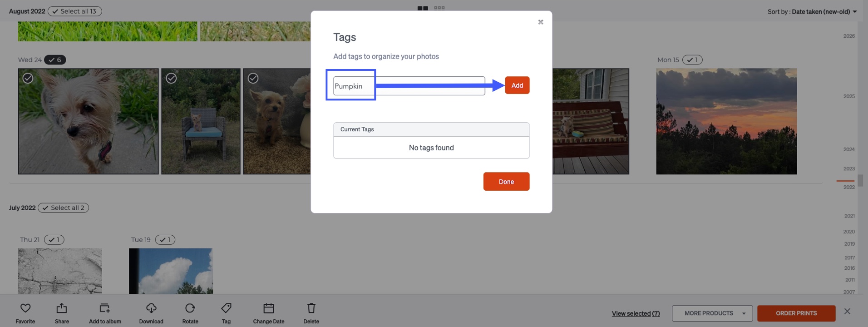The height and width of the screenshot is (327, 868).
Task: Click the 'No tags found' text
Action: (431, 148)
